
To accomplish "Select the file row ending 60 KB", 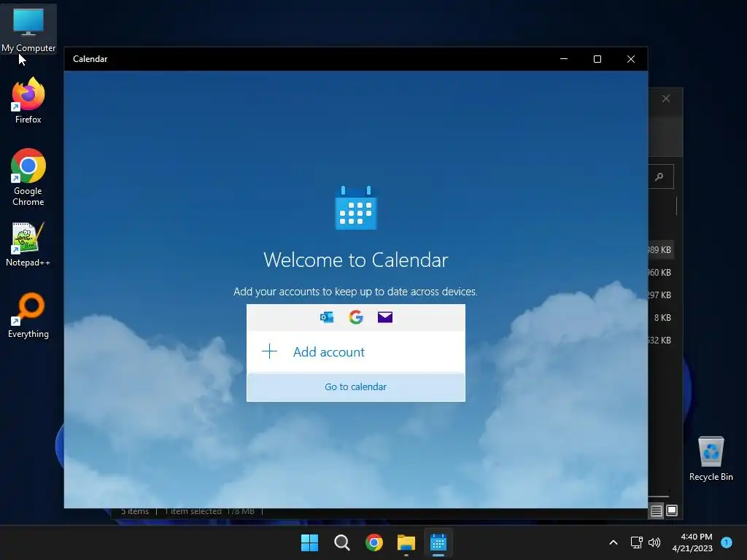I will (x=661, y=273).
